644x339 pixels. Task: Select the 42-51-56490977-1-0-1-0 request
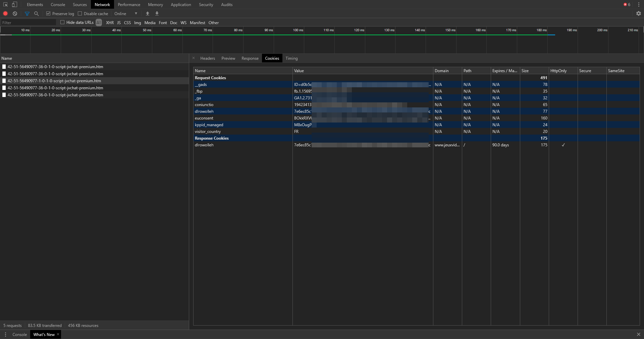point(94,81)
